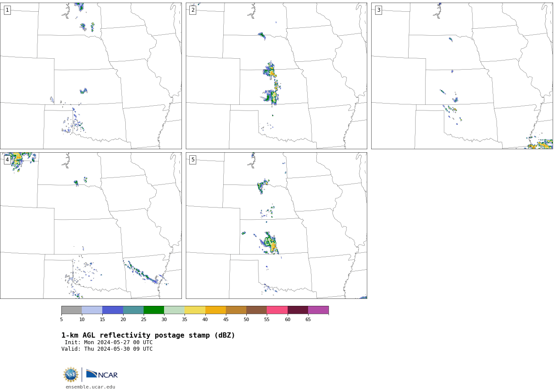Image resolution: width=557 pixels, height=392 pixels.
Task: Click the dark green 25-30 dBZ swatch
Action: coord(154,310)
